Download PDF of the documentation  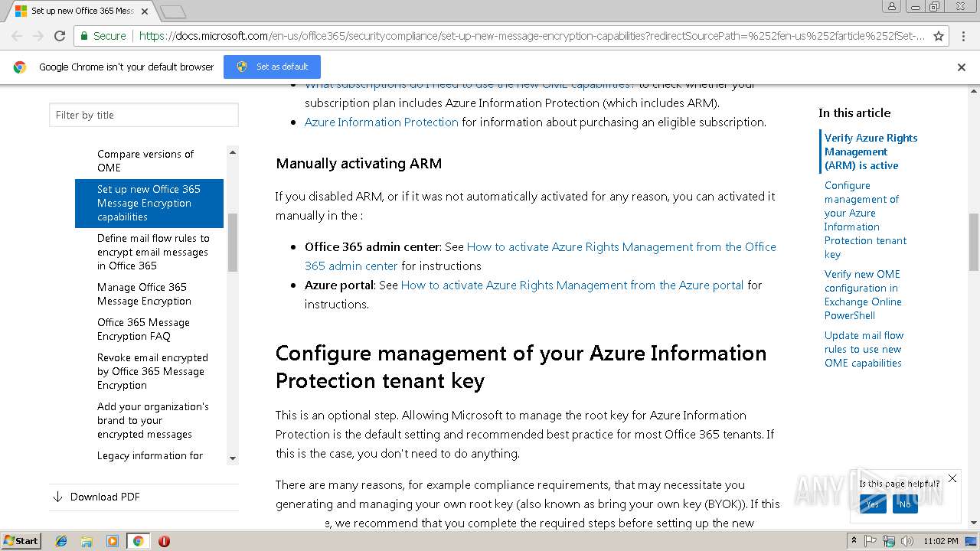pyautogui.click(x=105, y=497)
